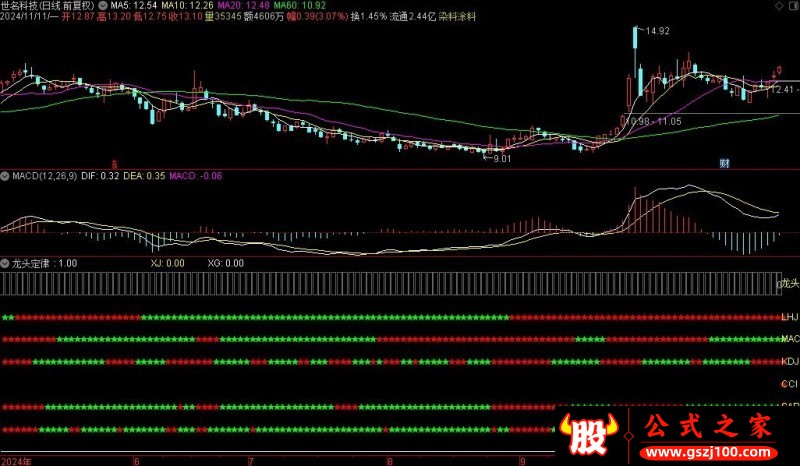
Task: Click month 7 on time axis
Action: (x=251, y=461)
